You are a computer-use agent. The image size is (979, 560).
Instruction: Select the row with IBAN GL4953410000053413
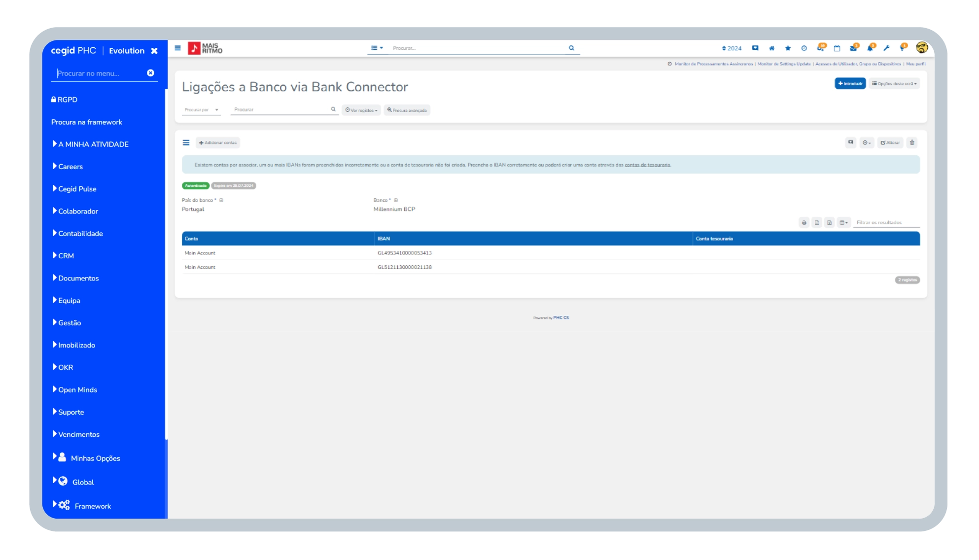tap(551, 253)
